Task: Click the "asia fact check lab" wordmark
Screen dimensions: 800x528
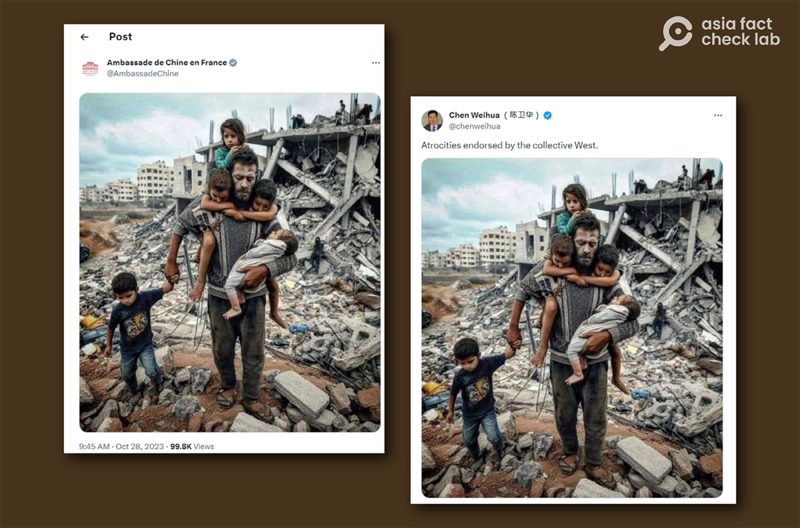Action: 740,32
